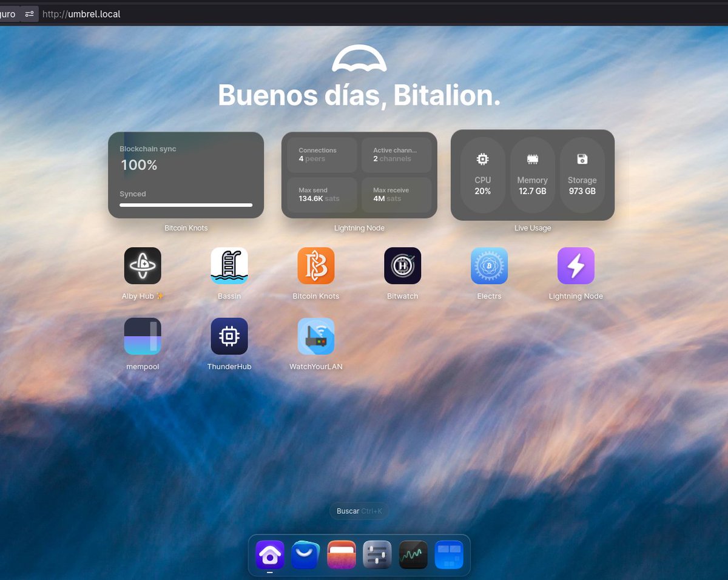Open the Bitcoin Knots app icon
Screen dimensions: 728x580
tap(316, 266)
